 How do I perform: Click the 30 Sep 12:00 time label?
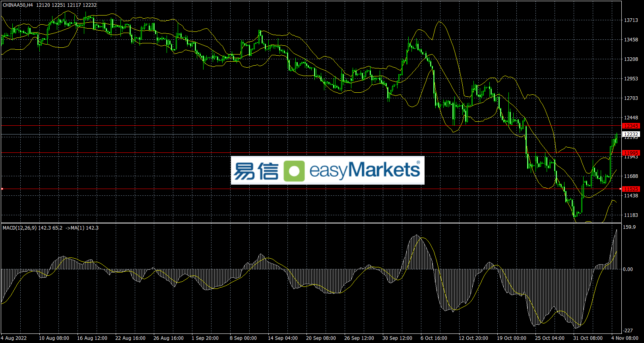tap(397, 338)
